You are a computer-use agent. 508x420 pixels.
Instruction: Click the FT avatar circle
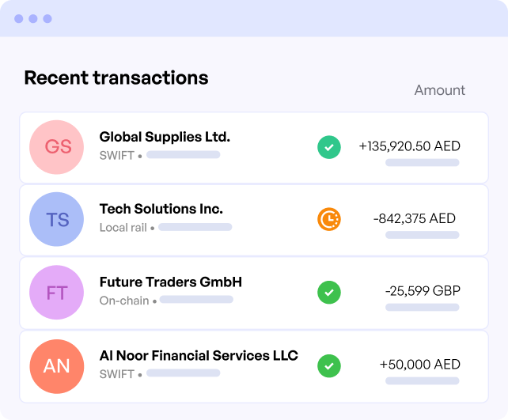[57, 292]
